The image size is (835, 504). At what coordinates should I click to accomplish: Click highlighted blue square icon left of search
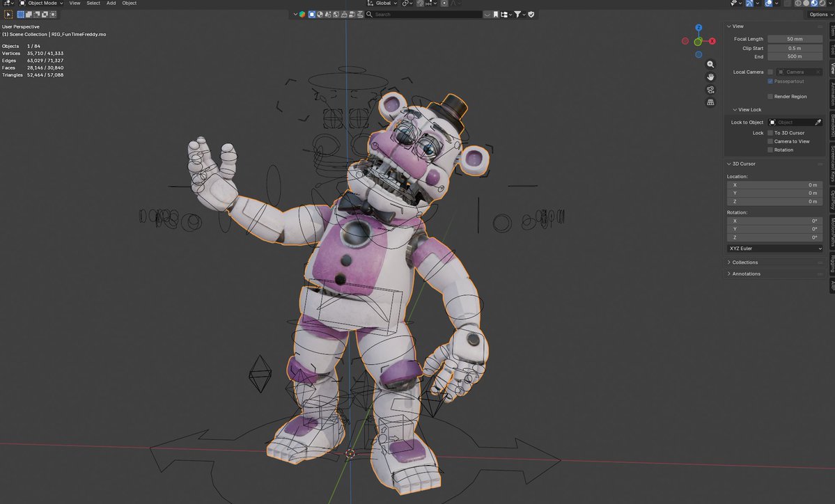coord(311,15)
